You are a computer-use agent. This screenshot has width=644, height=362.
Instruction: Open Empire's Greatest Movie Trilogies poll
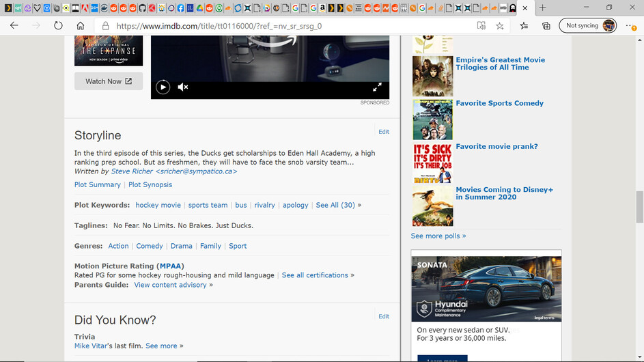coord(501,64)
